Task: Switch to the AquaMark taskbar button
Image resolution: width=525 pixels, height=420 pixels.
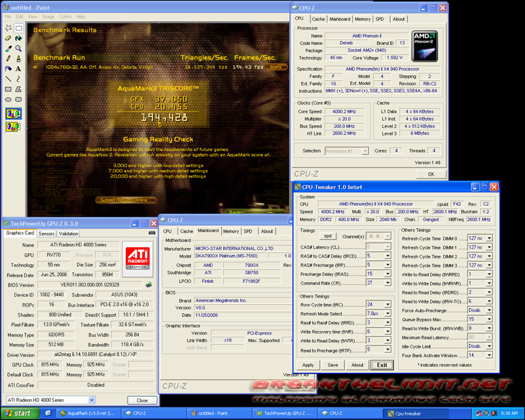Action: (88, 413)
